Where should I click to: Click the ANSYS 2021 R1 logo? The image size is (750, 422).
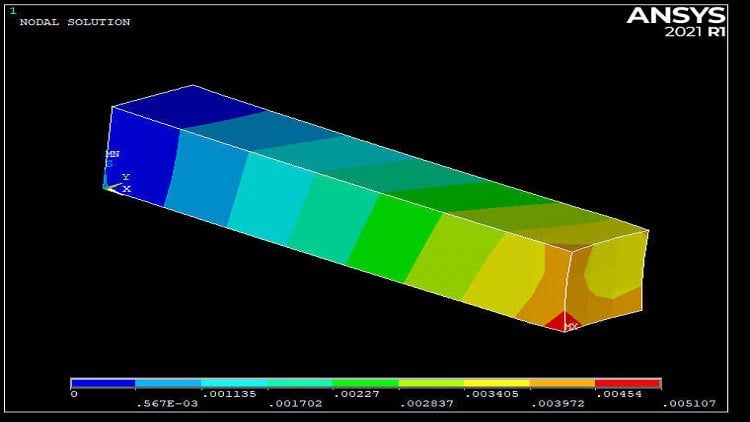[676, 22]
